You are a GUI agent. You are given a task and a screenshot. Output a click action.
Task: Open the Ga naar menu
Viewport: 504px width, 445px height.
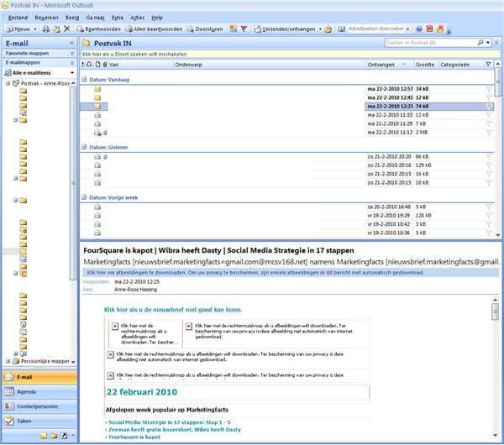pos(96,18)
